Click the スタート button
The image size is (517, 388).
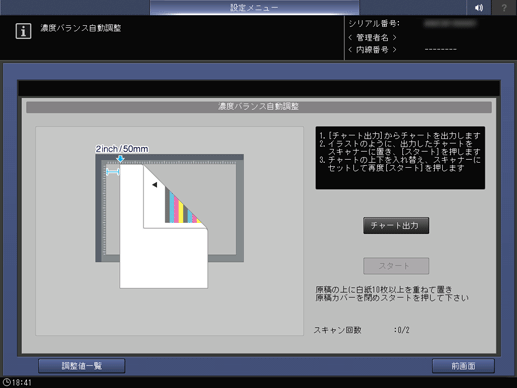(396, 266)
